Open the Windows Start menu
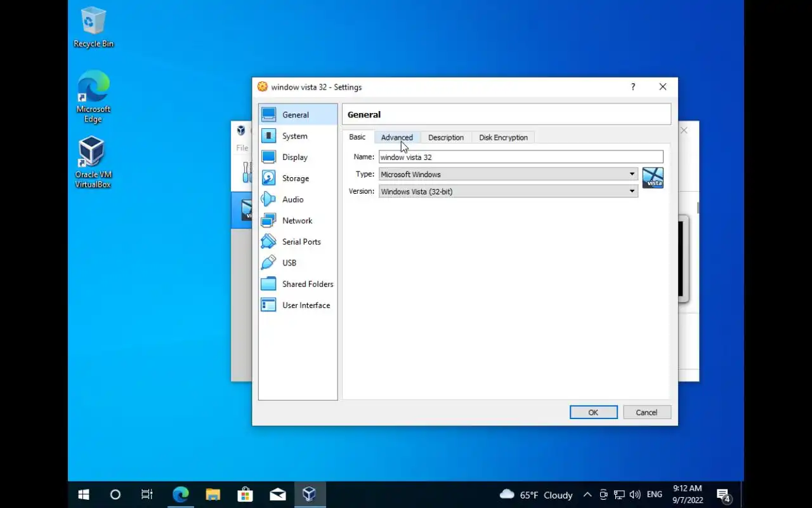 pyautogui.click(x=84, y=495)
